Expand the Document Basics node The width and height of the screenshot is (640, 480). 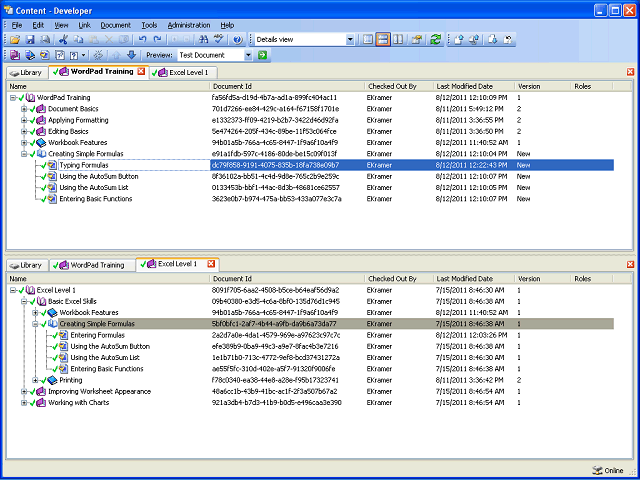tap(24, 109)
